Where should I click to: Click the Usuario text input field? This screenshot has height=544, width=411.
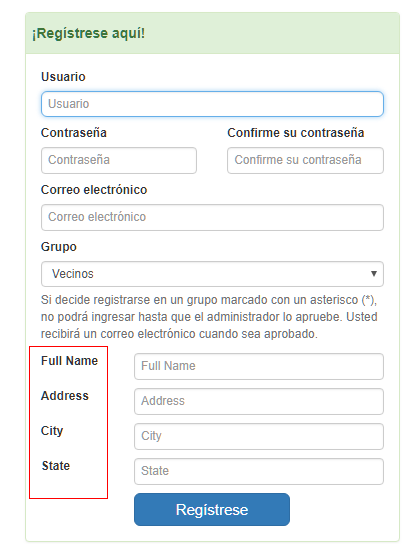(x=212, y=104)
